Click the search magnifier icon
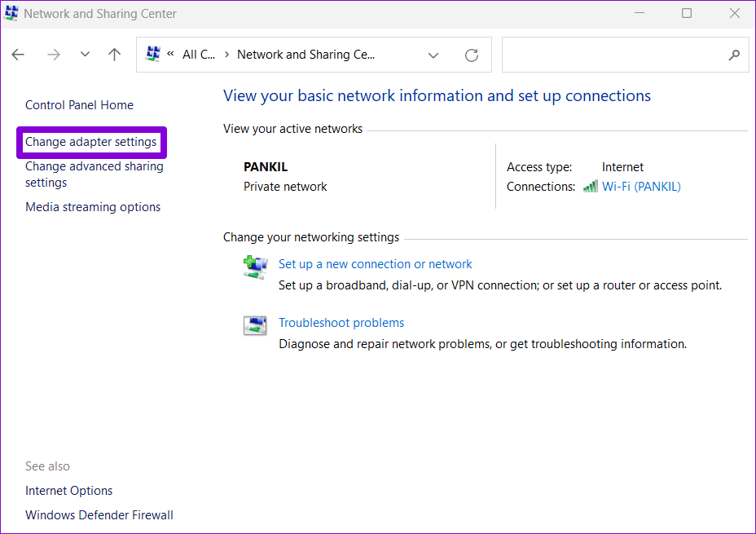Image resolution: width=756 pixels, height=534 pixels. (733, 55)
